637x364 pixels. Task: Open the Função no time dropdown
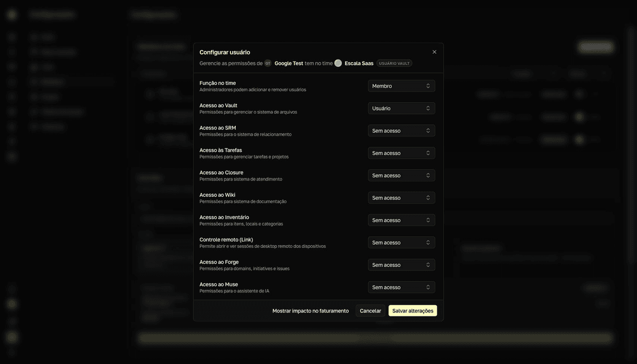pyautogui.click(x=401, y=86)
